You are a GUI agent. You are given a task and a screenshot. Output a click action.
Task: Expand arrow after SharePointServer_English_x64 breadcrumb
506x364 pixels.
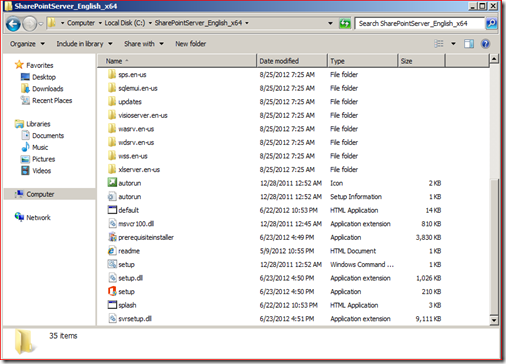[247, 23]
